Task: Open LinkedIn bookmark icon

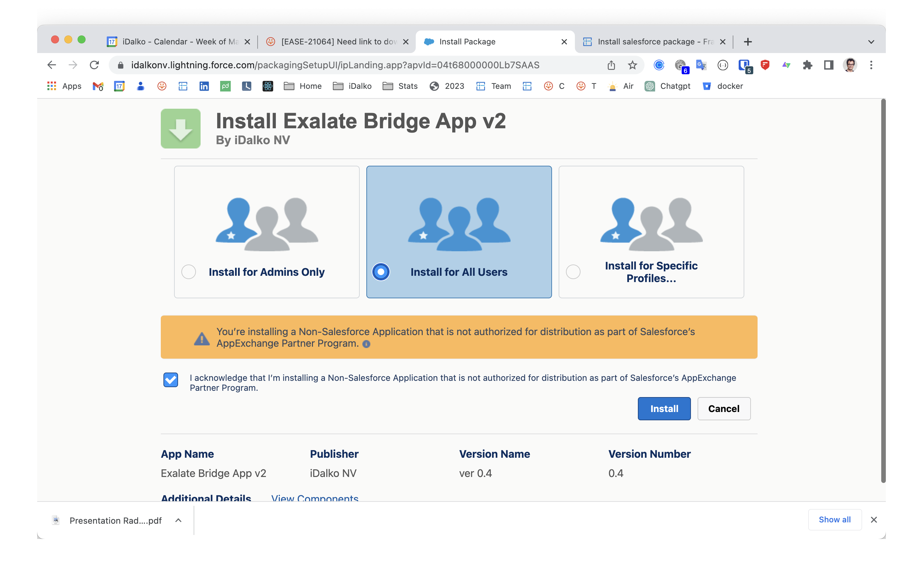Action: coord(204,86)
